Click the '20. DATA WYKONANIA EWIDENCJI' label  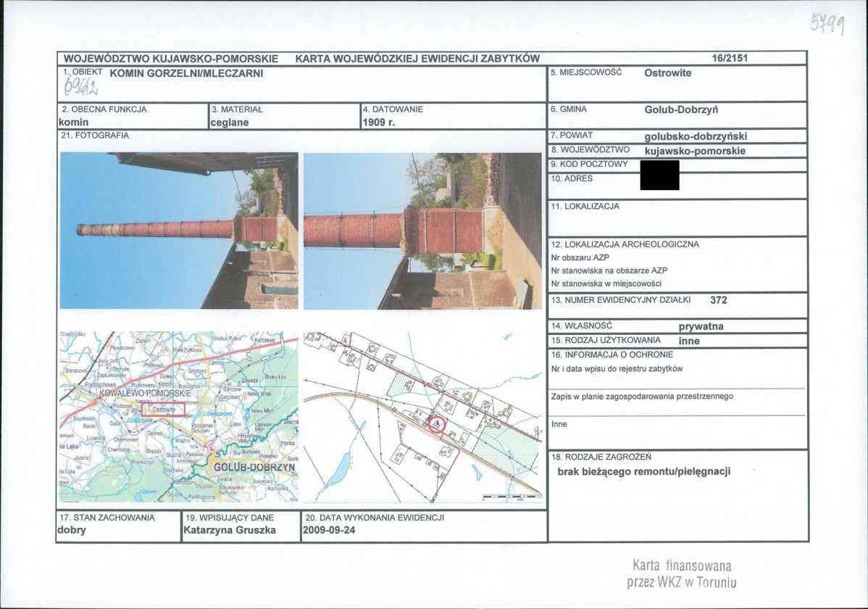[375, 518]
